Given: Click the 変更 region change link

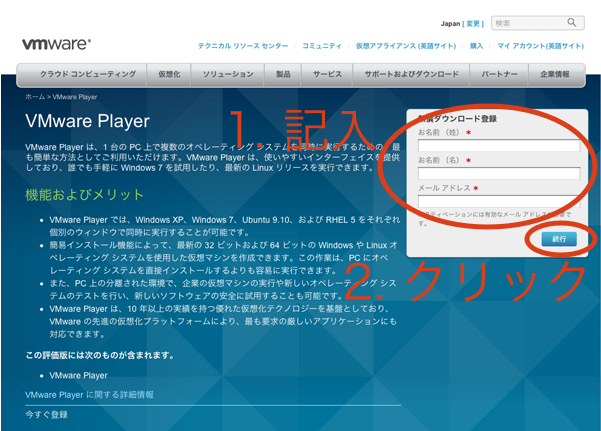Looking at the screenshot, I should [473, 24].
